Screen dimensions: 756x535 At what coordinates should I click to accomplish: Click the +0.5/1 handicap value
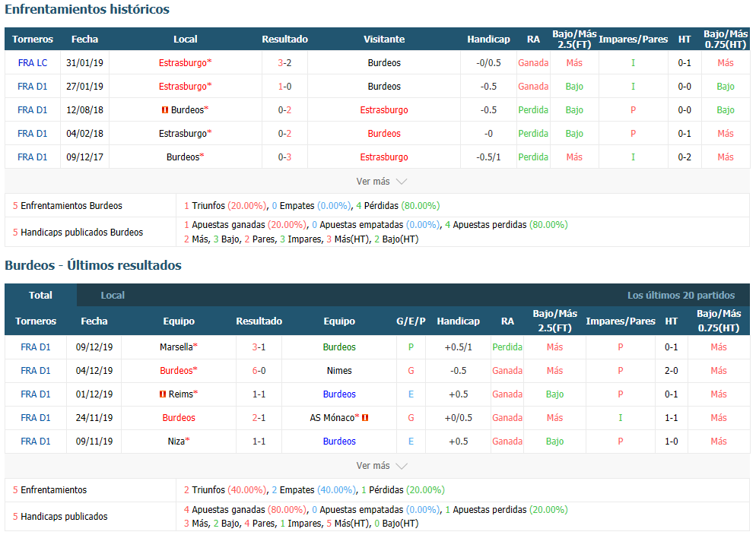click(x=458, y=347)
